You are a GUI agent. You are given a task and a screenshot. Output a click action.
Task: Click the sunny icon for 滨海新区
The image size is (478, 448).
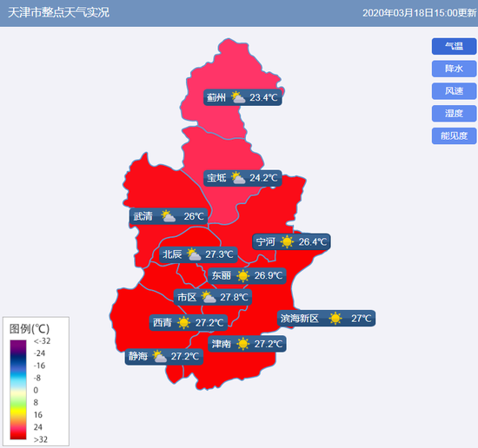(x=335, y=319)
